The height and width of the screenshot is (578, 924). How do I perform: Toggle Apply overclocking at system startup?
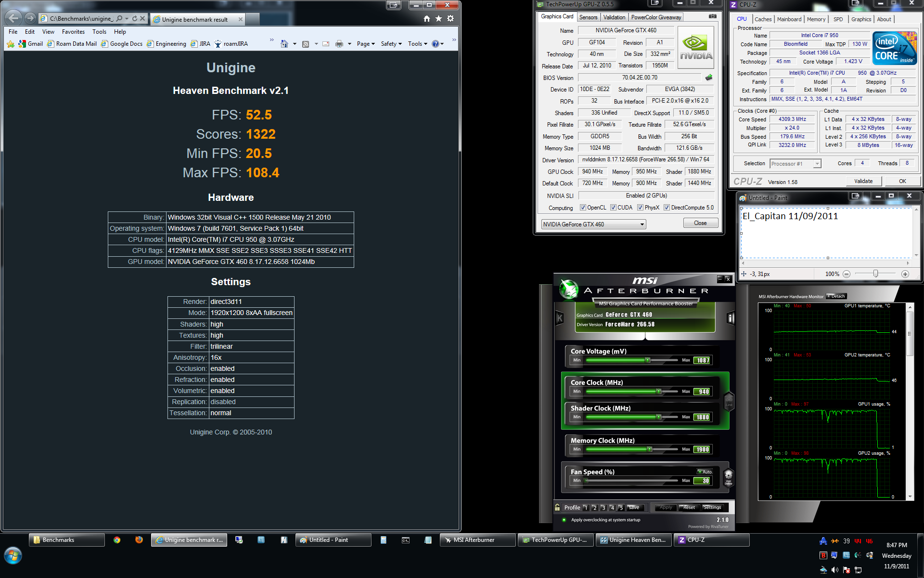564,520
